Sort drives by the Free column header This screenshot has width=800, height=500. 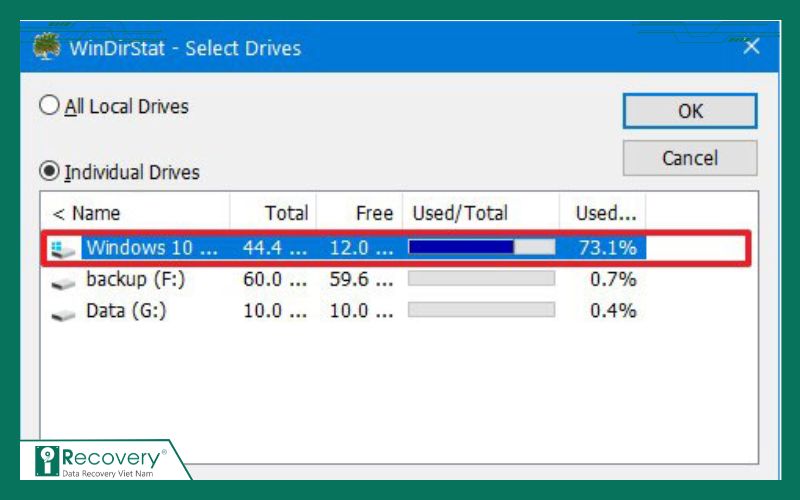pos(360,213)
